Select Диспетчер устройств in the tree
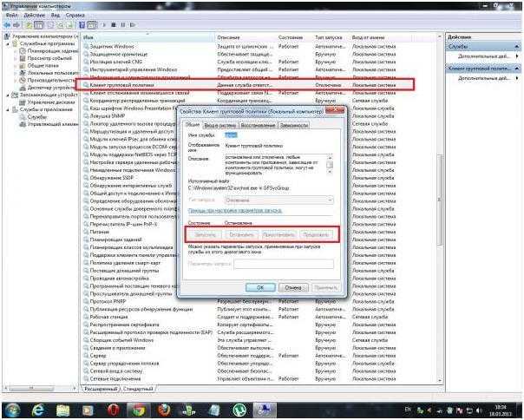This screenshot has height=420, width=524. 50,88
